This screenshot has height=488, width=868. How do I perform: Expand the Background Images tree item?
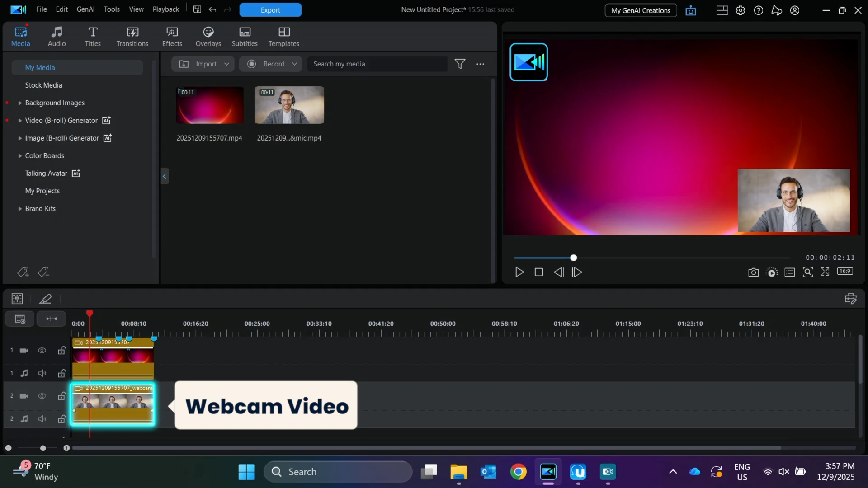click(20, 103)
